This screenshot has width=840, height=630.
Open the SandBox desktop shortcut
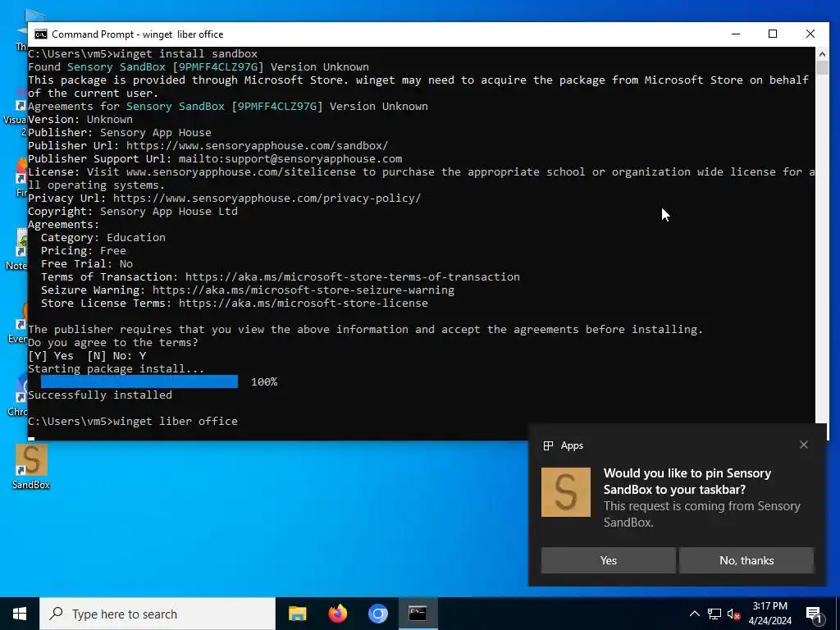[31, 467]
